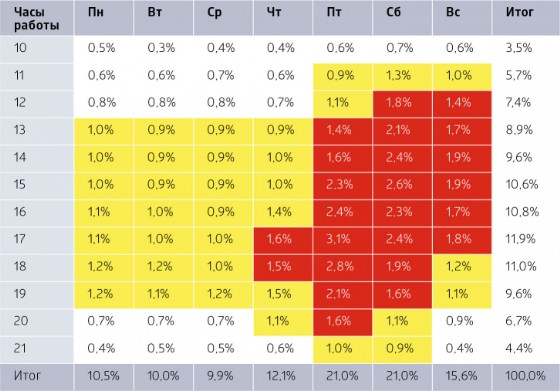Image resolution: width=560 pixels, height=391 pixels.
Task: Select the Сб column header
Action: [402, 17]
